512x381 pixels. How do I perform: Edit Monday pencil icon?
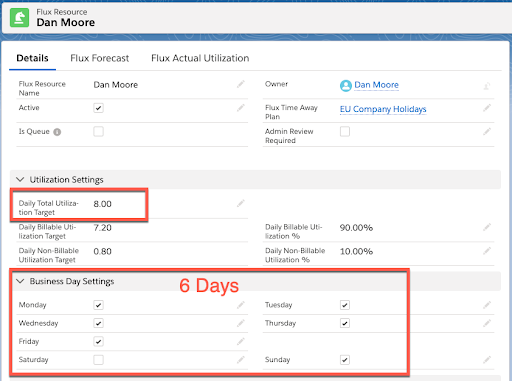(x=241, y=305)
